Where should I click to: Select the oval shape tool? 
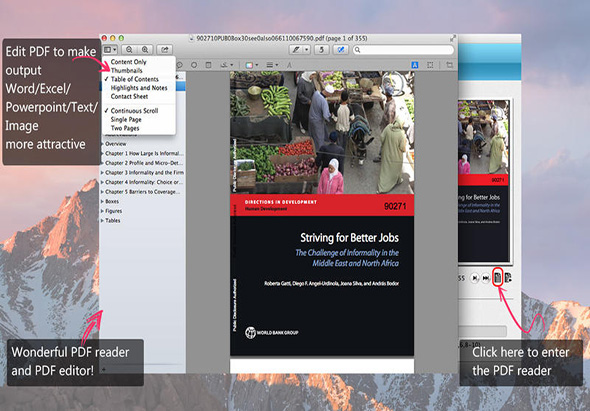click(194, 65)
